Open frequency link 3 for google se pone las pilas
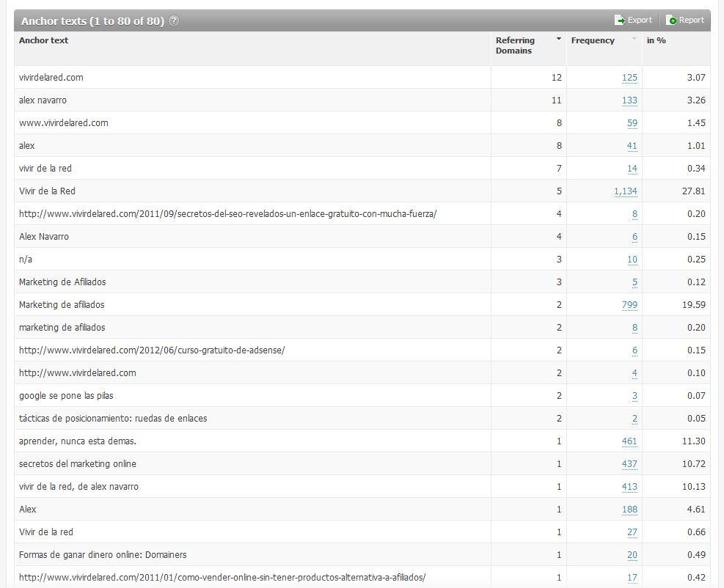This screenshot has height=588, width=724. coord(635,395)
